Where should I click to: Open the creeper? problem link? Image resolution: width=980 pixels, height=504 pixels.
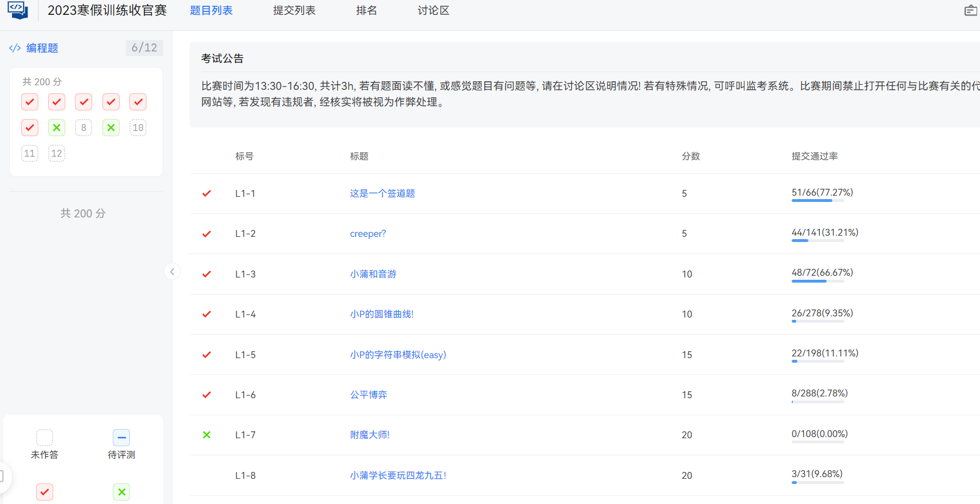[x=368, y=234]
